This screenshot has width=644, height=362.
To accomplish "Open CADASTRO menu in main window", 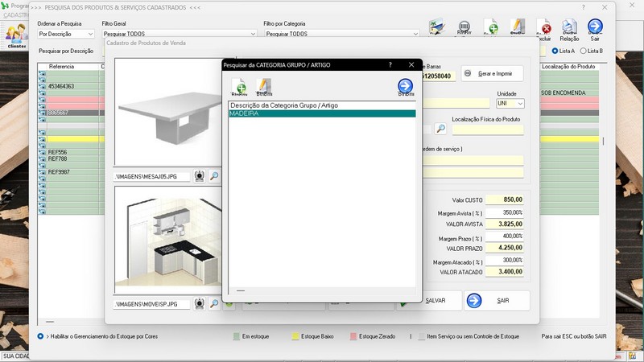I will click(15, 15).
